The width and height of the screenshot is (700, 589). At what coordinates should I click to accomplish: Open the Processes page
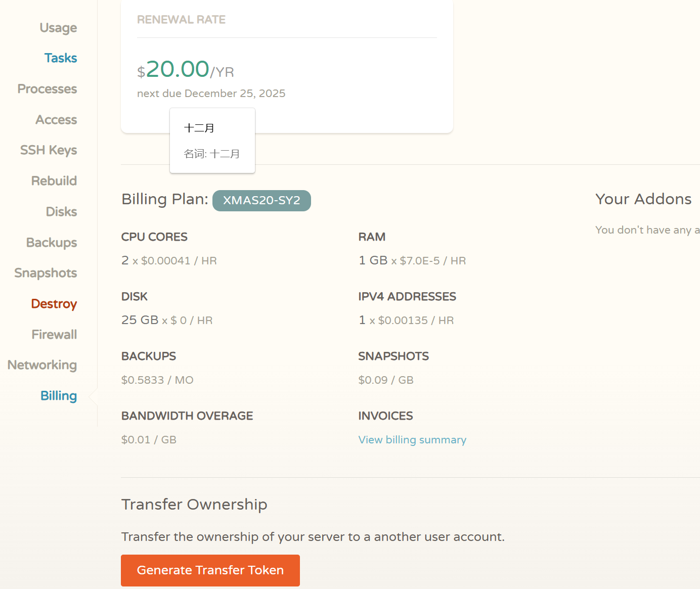pos(47,89)
